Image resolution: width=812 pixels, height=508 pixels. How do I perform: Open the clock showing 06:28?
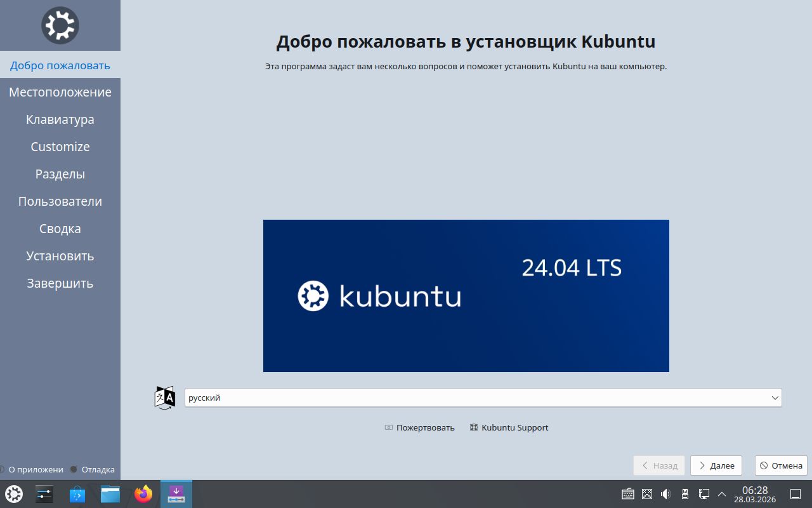point(755,494)
